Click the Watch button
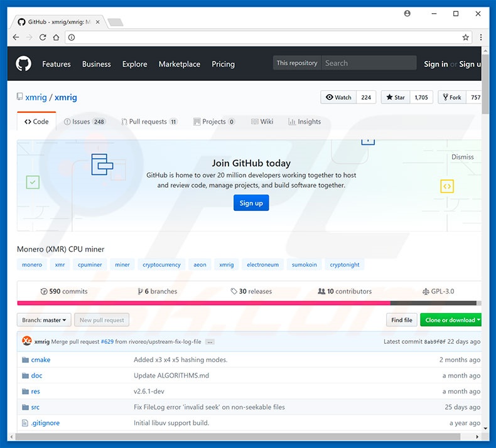The width and height of the screenshot is (496, 448). 338,97
